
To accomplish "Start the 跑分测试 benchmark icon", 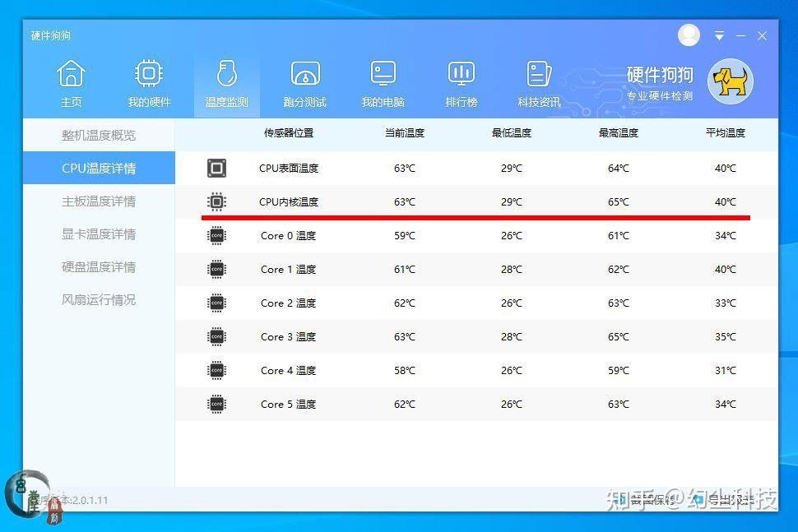I will [304, 82].
